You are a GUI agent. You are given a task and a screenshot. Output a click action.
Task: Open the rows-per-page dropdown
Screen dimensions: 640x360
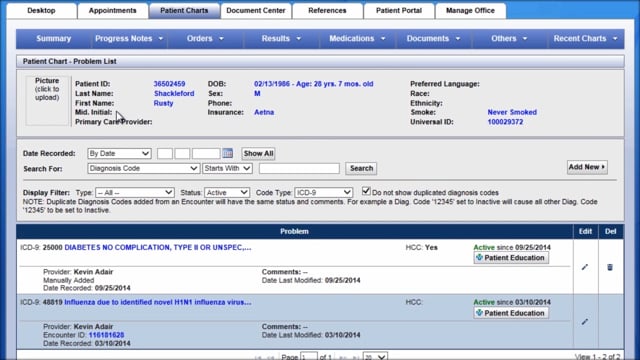pyautogui.click(x=375, y=356)
